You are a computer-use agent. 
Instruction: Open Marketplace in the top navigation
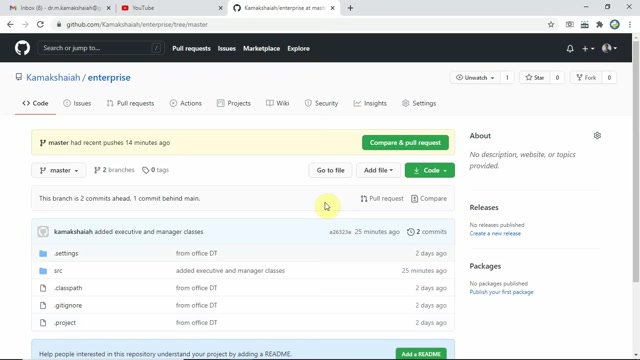pyautogui.click(x=262, y=49)
